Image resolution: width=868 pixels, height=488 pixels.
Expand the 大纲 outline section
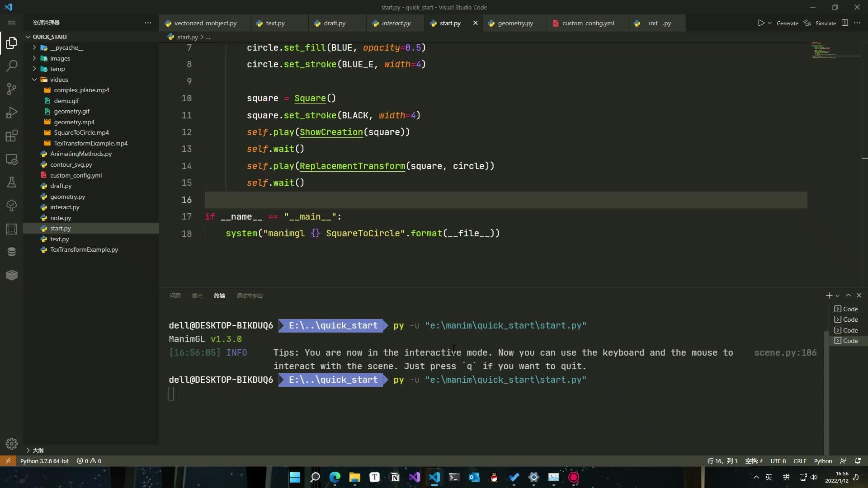pos(38,450)
